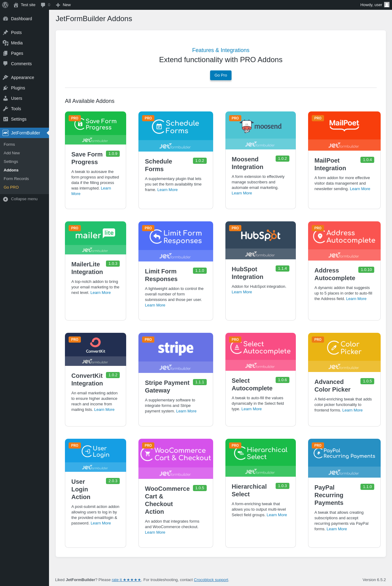Open Learn More for Advanced Color Picker

click(x=352, y=410)
